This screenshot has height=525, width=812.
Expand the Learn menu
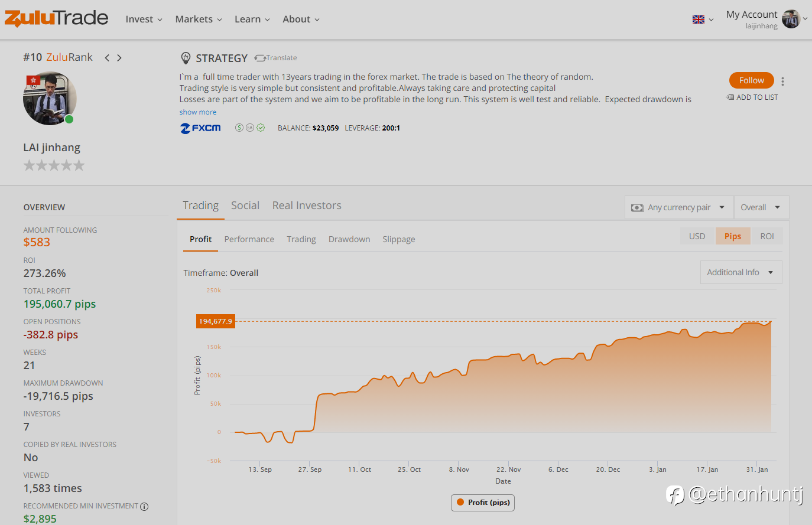[x=252, y=19]
